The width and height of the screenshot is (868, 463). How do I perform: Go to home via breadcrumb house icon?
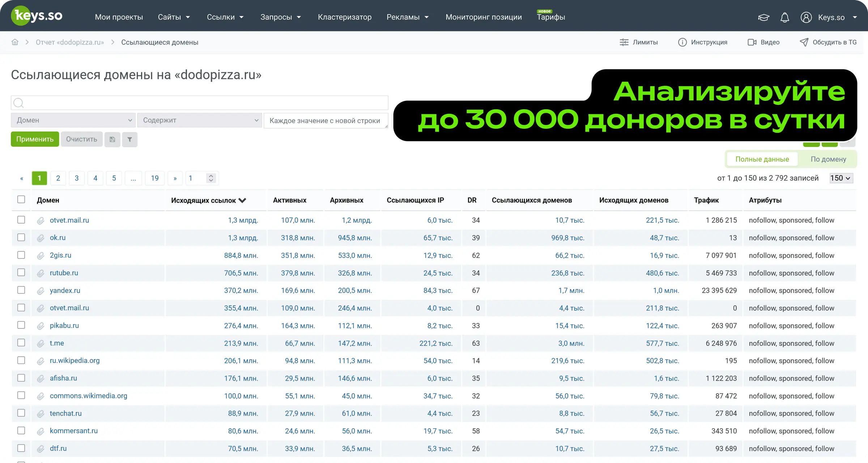(x=15, y=42)
